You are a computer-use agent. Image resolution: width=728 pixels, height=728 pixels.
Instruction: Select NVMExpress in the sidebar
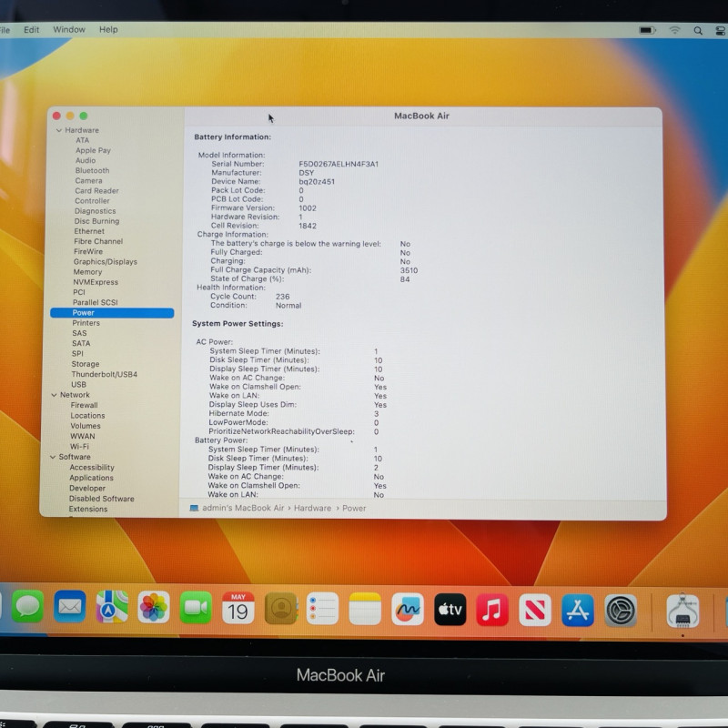click(96, 282)
